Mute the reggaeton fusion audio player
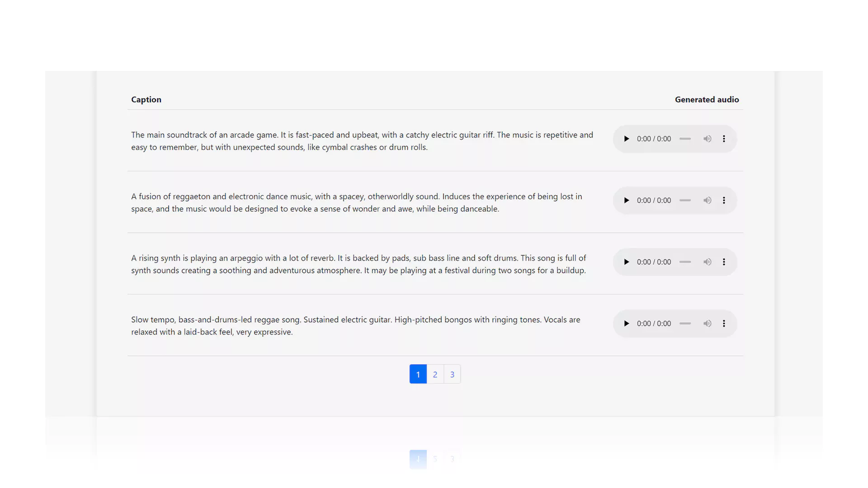 [707, 200]
